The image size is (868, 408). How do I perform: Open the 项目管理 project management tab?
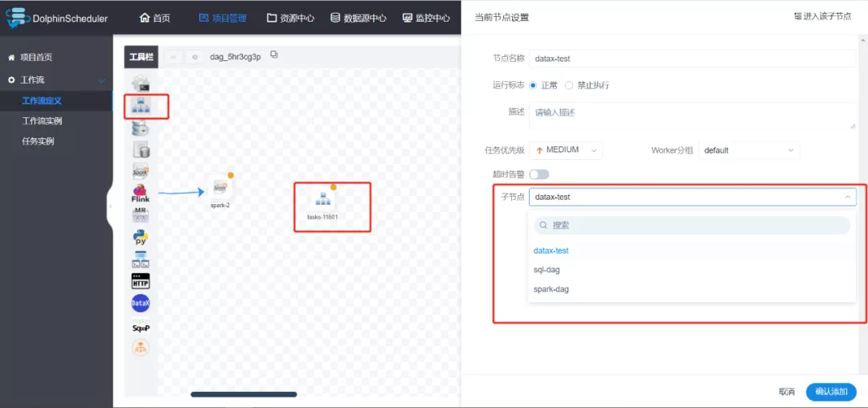pos(223,18)
